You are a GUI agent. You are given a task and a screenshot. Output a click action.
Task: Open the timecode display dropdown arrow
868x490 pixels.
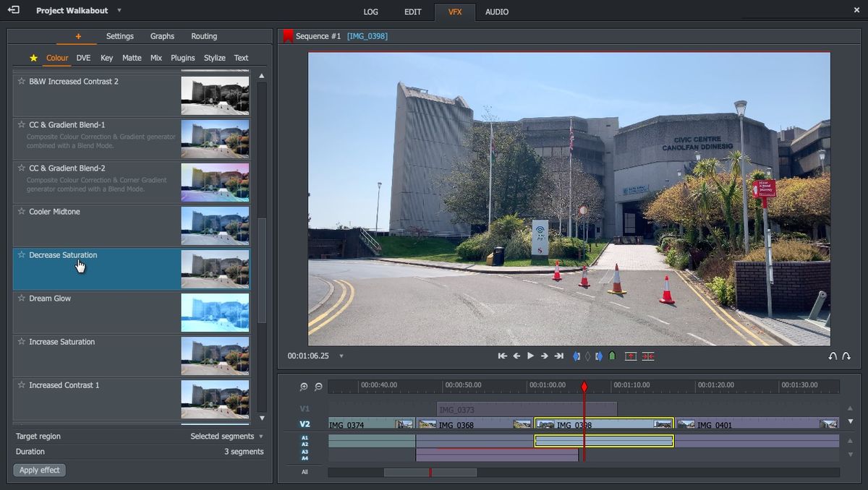341,356
